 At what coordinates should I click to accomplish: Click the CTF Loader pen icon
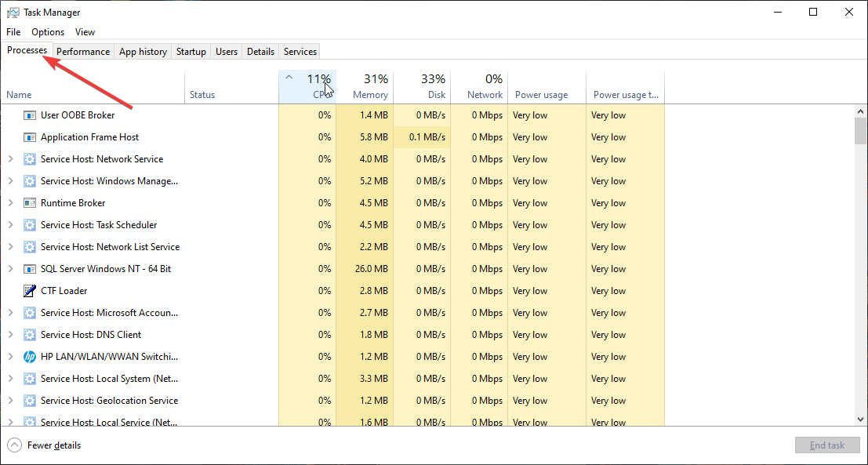click(x=30, y=291)
